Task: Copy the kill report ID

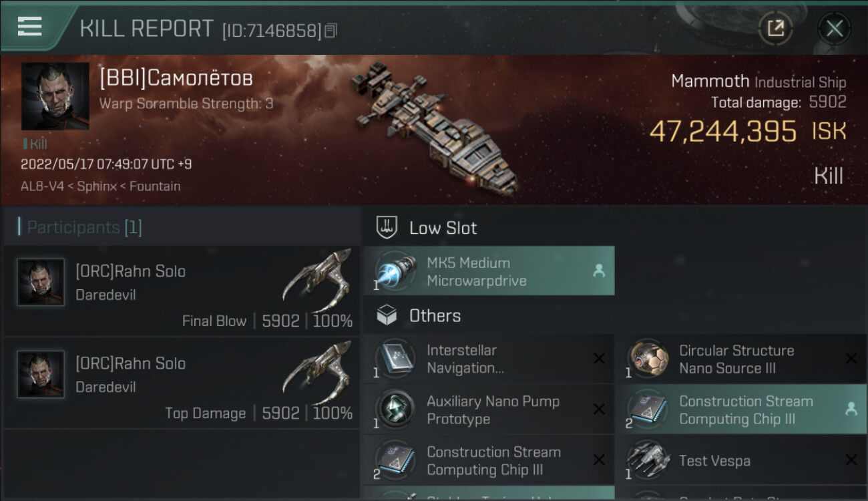Action: (331, 31)
